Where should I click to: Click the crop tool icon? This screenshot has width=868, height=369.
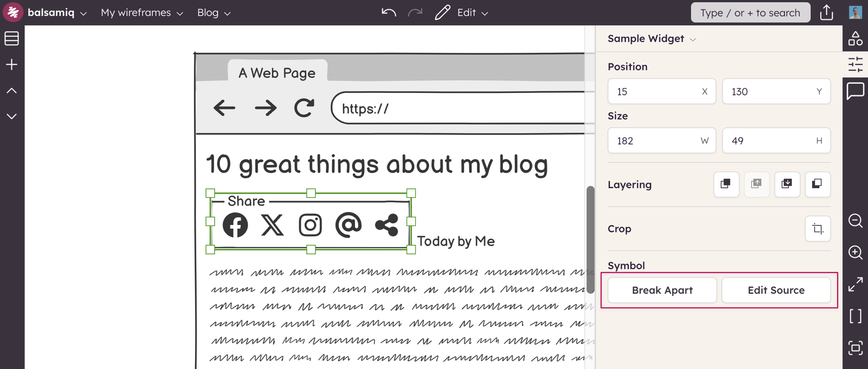pyautogui.click(x=818, y=229)
